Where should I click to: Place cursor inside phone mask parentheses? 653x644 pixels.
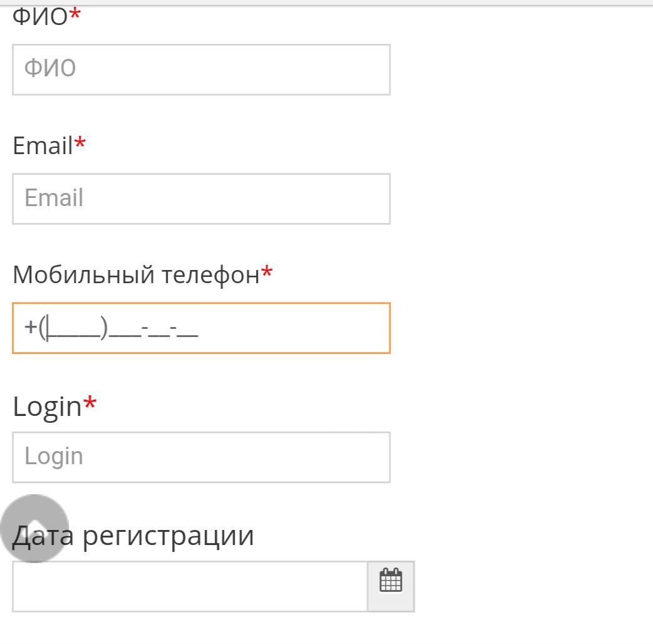point(74,328)
